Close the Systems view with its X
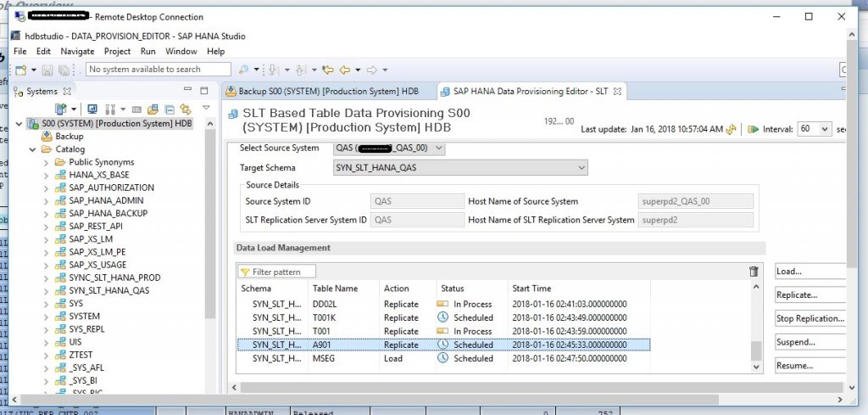 [67, 92]
